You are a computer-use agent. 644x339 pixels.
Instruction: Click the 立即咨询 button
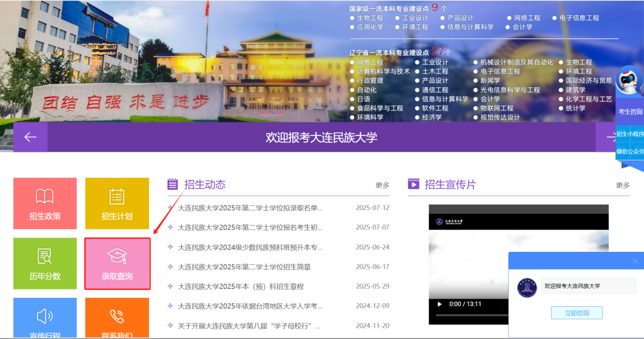[x=577, y=313]
